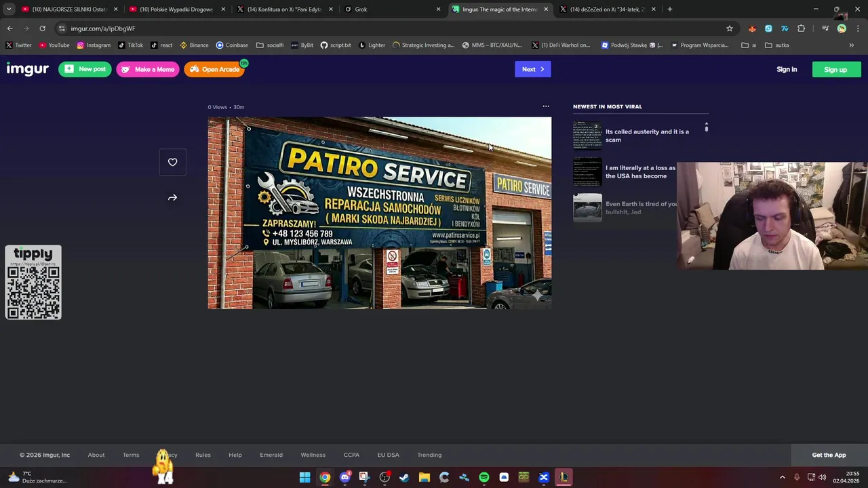Open Discord from the taskbar

point(344,477)
